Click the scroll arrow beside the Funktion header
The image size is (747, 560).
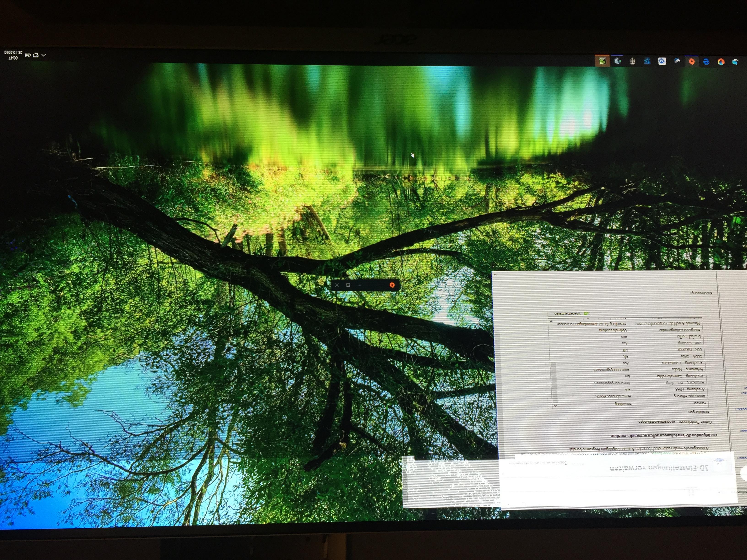[555, 405]
